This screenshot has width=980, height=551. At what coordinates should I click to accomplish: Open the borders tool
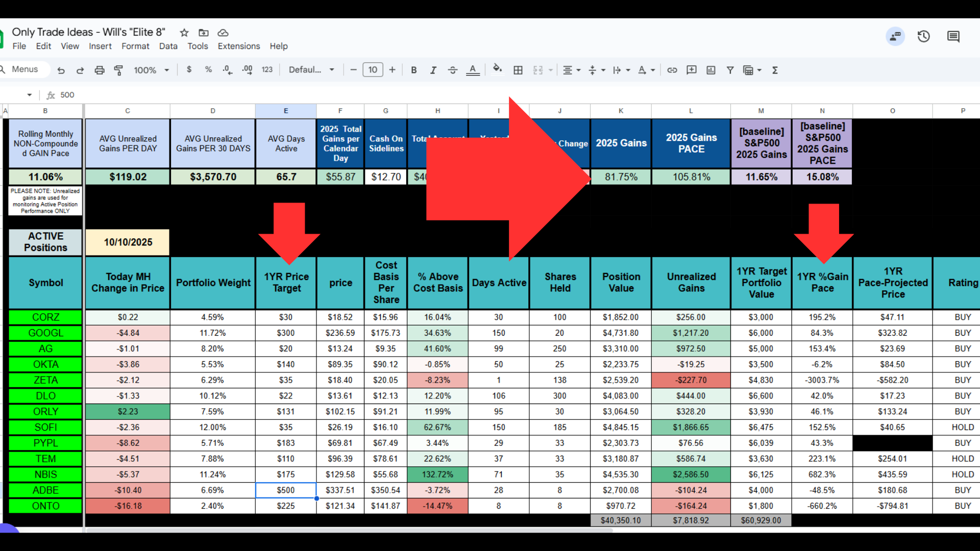pos(518,70)
